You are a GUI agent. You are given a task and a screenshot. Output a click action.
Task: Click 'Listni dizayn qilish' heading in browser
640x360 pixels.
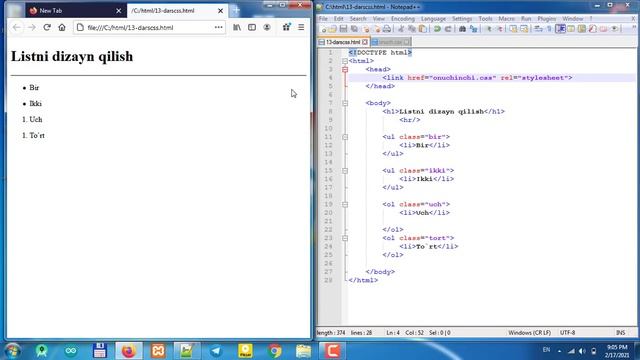(72, 56)
